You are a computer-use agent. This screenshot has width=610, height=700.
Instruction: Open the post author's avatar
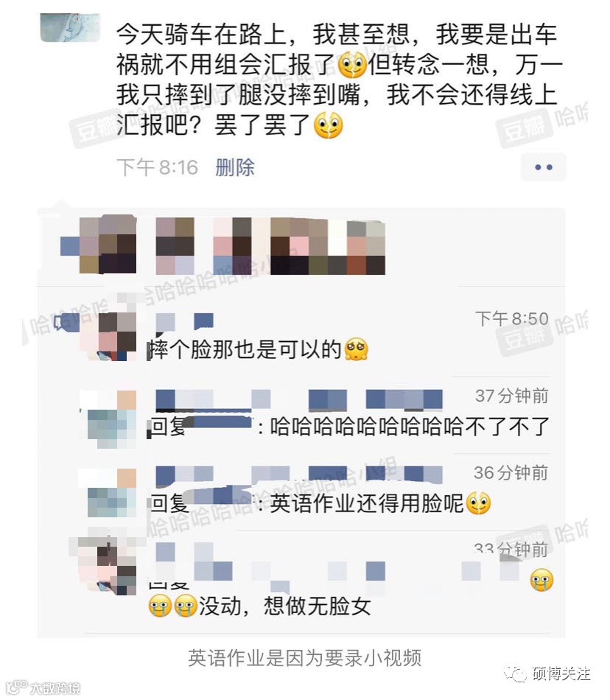pos(70,28)
